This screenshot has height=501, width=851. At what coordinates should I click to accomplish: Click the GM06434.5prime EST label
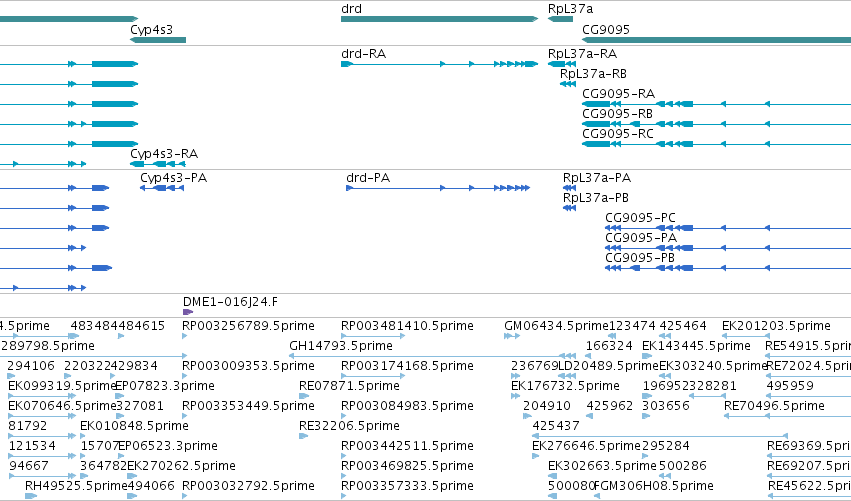click(556, 326)
